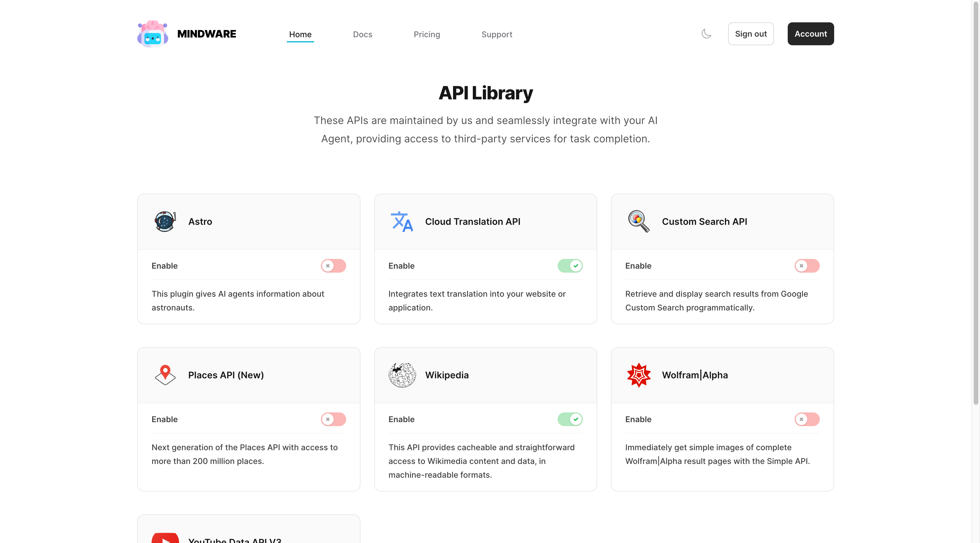Click the Mindware robot logo icon
The width and height of the screenshot is (980, 543).
(x=152, y=34)
